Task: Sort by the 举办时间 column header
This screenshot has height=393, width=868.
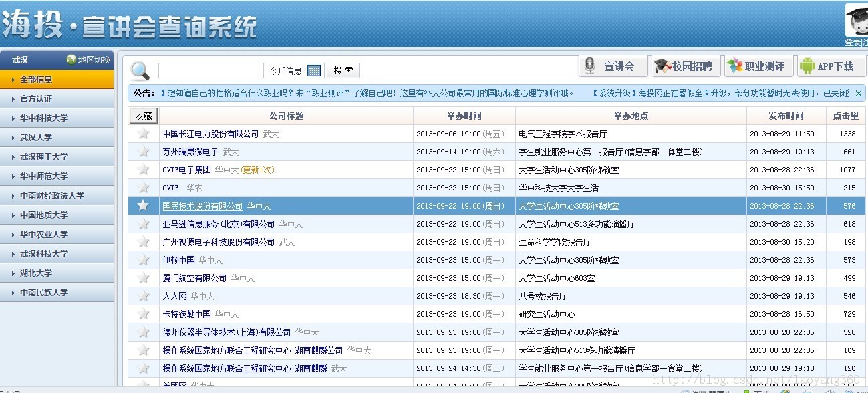Action: click(464, 116)
